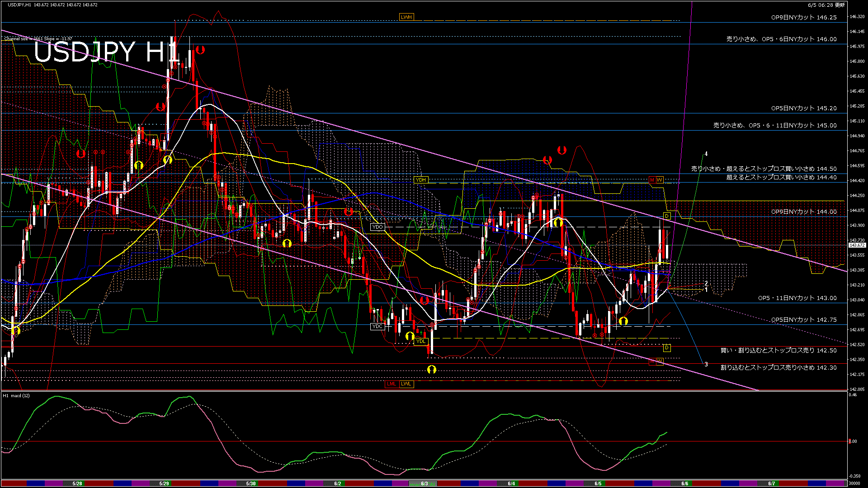Screen dimensions: 868x488
Task: Click the yellow YDH marker label
Action: tap(420, 180)
